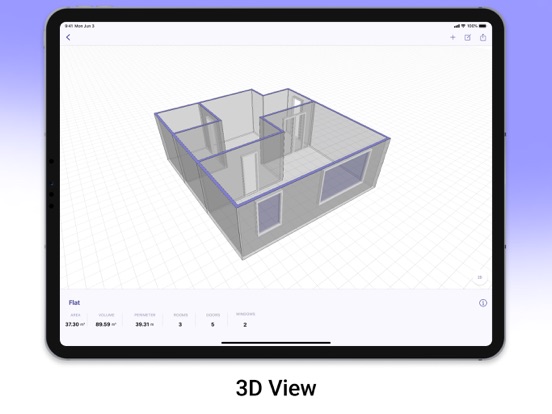Toggle the 2D view round button

point(479,277)
